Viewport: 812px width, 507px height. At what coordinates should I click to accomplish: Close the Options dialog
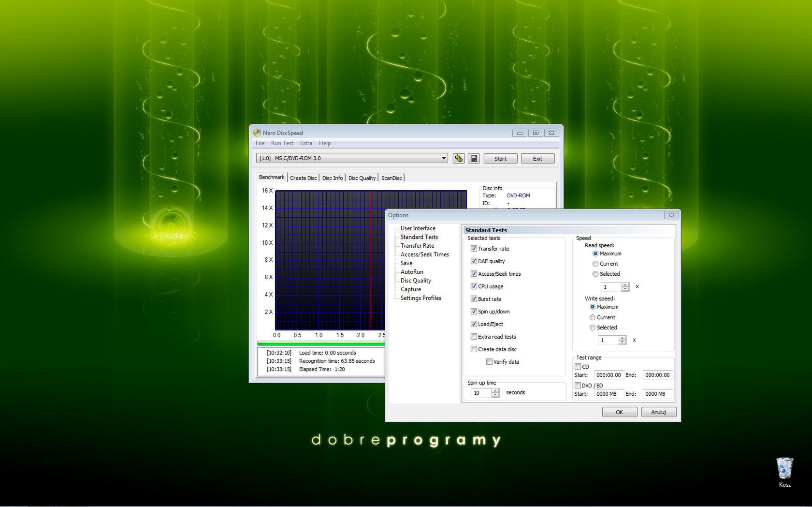click(671, 215)
